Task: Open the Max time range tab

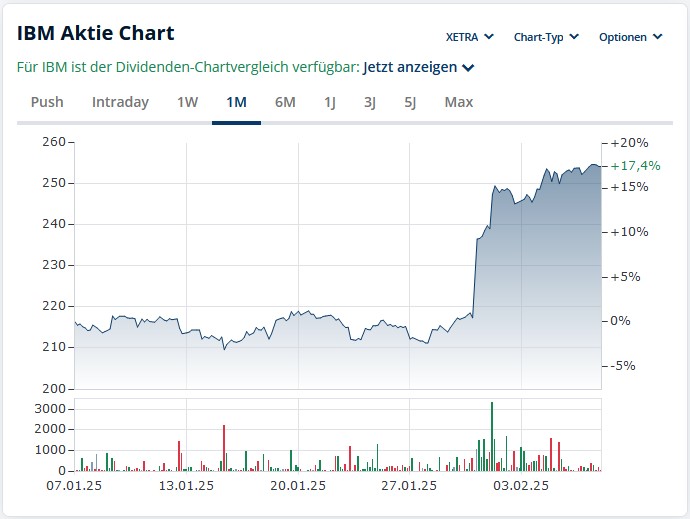Action: tap(459, 102)
